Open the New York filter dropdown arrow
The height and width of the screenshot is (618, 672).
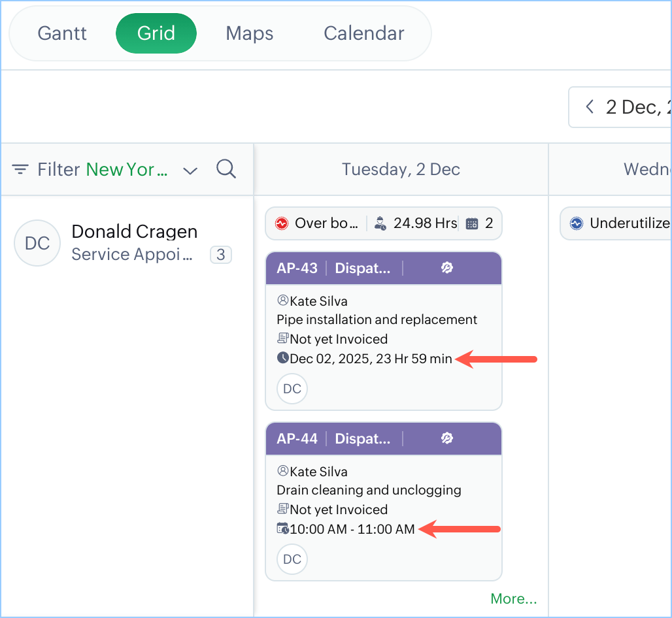[x=190, y=171]
